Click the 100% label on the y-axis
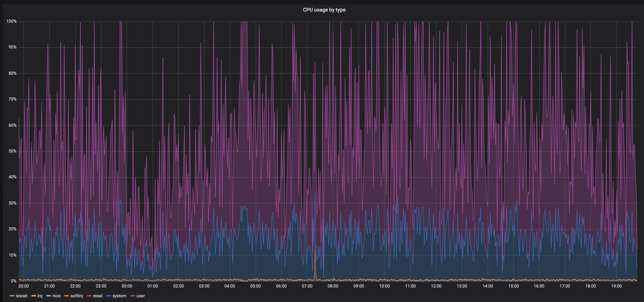Screen dimensions: 644x302 pos(12,21)
